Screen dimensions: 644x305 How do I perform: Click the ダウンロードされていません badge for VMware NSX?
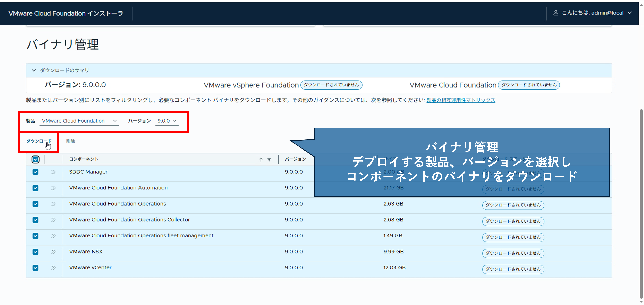pos(513,253)
